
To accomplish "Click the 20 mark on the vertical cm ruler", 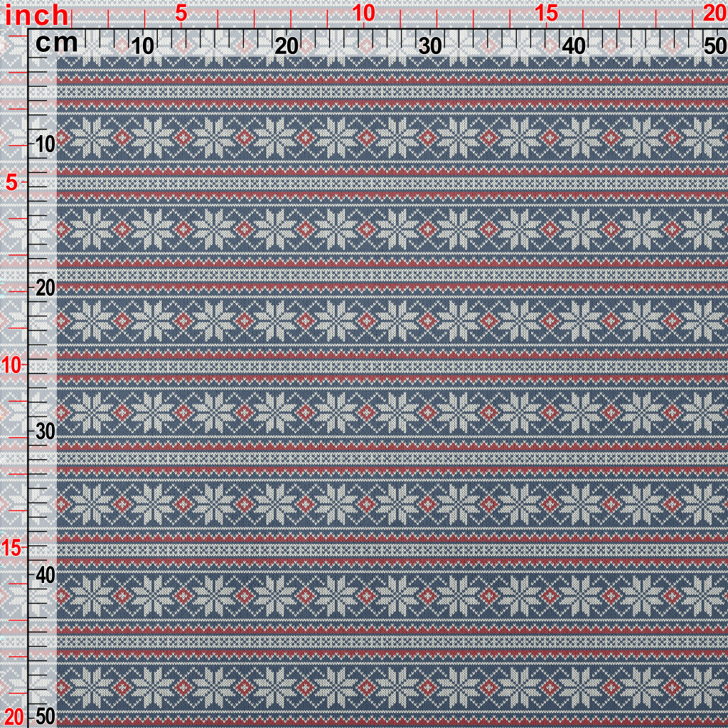I will 45,288.
